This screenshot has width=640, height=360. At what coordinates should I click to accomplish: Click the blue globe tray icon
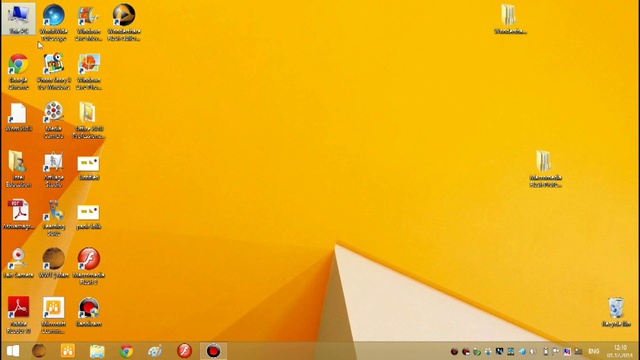[x=522, y=351]
